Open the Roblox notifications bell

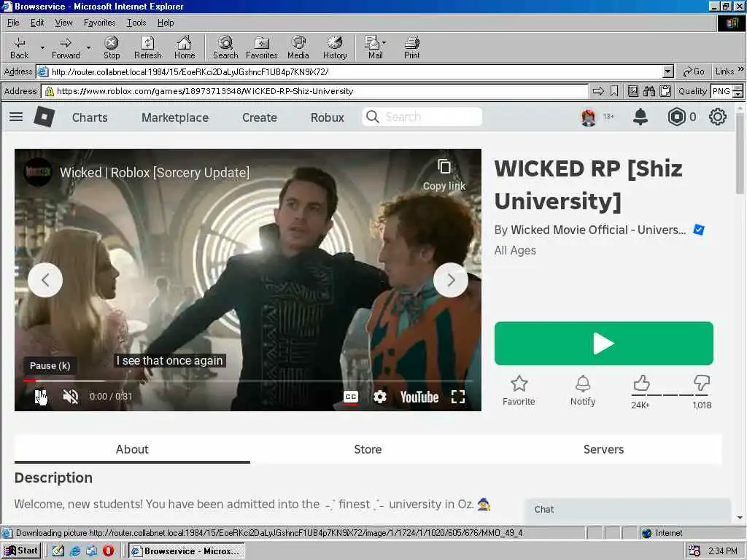click(x=640, y=117)
